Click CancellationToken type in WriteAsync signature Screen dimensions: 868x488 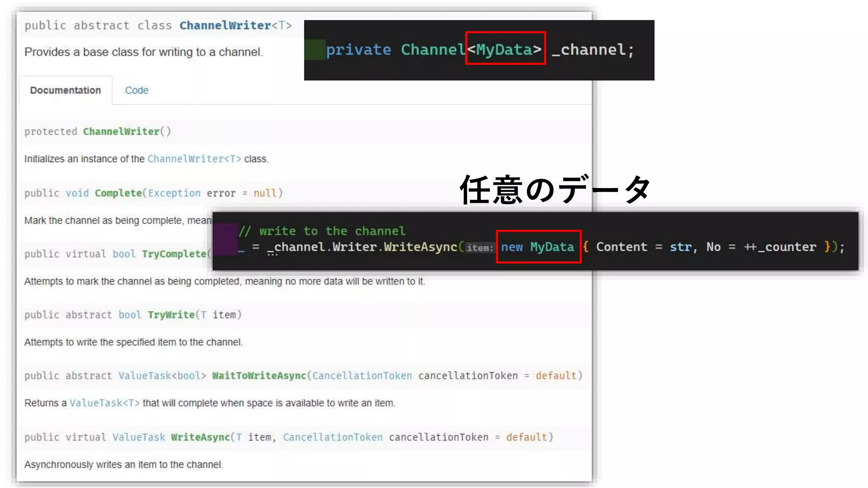(333, 437)
